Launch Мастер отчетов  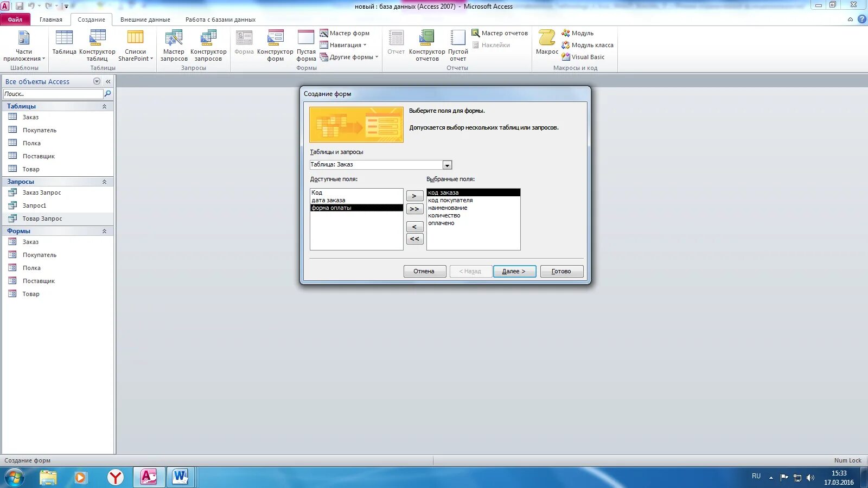[x=500, y=33]
